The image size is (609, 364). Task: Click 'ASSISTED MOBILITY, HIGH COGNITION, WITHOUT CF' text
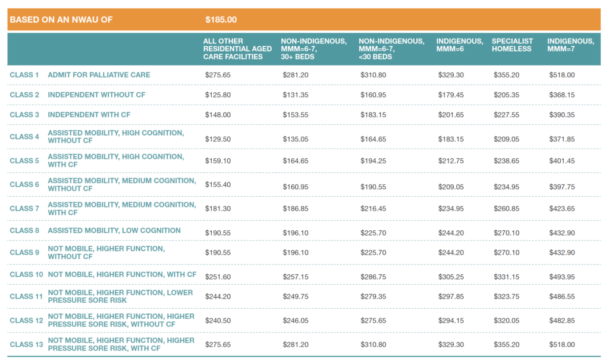(116, 137)
